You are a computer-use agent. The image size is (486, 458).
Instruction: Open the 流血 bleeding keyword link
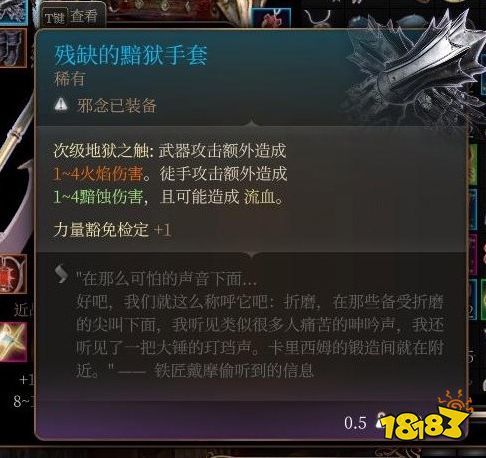tap(264, 197)
